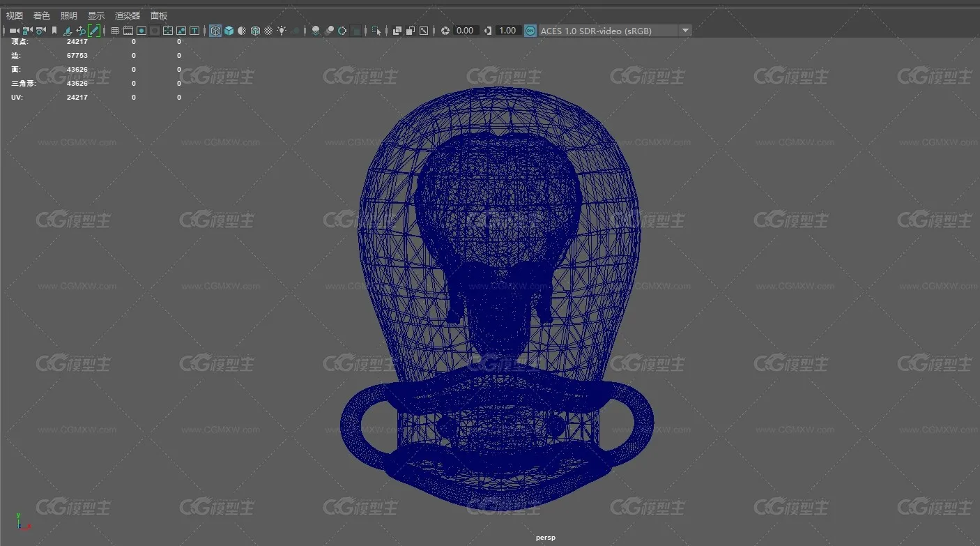Enable Wireframe on Shaded icon

coord(255,31)
